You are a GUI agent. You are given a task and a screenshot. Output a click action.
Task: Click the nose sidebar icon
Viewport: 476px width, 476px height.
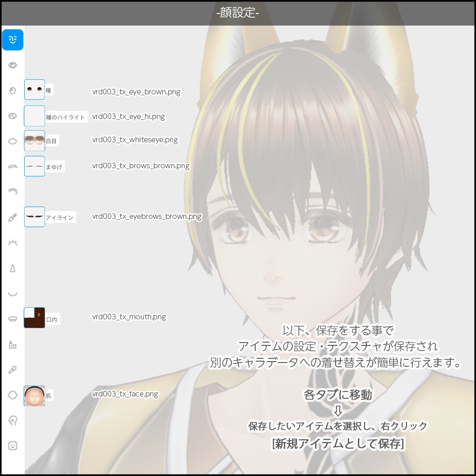[x=13, y=268]
